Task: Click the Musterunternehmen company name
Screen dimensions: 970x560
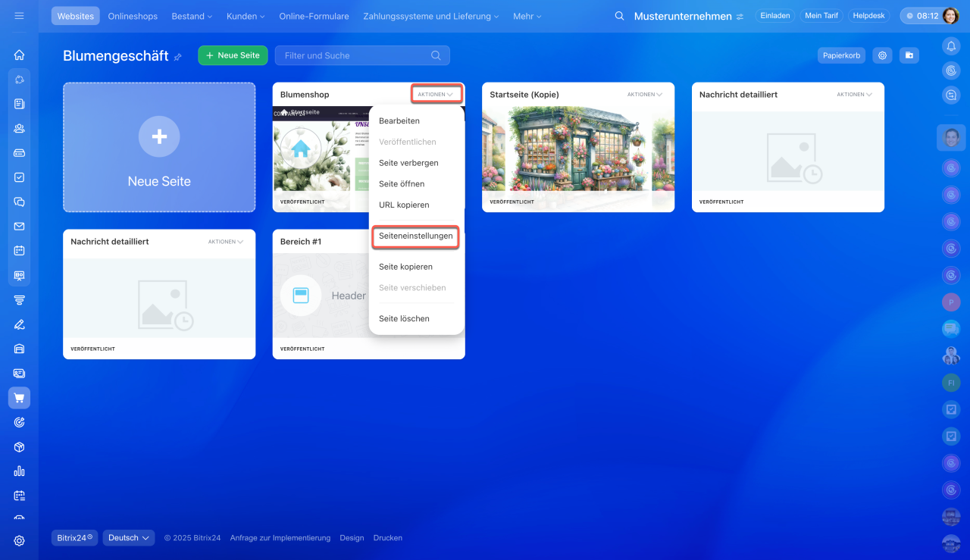Action: 683,16
